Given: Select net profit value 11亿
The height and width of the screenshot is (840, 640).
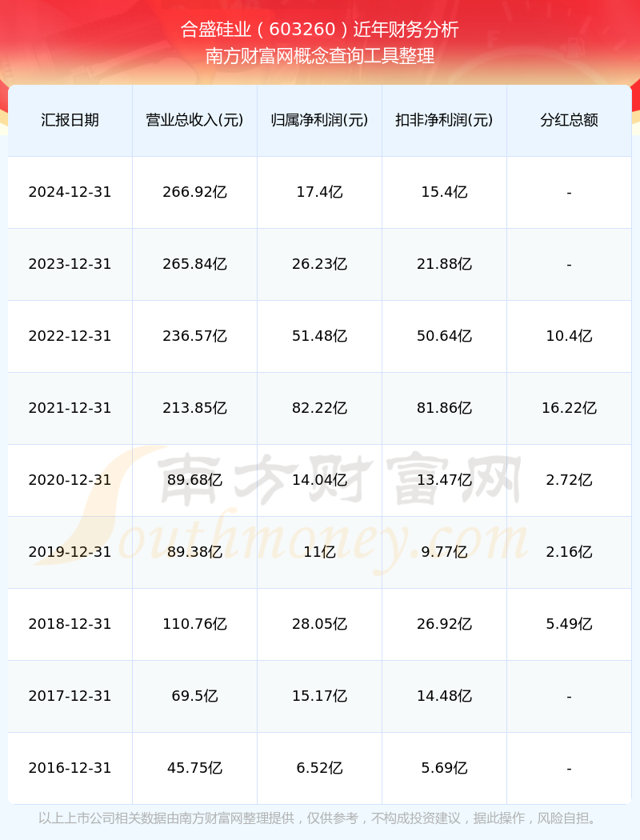Looking at the screenshot, I should coord(320,552).
